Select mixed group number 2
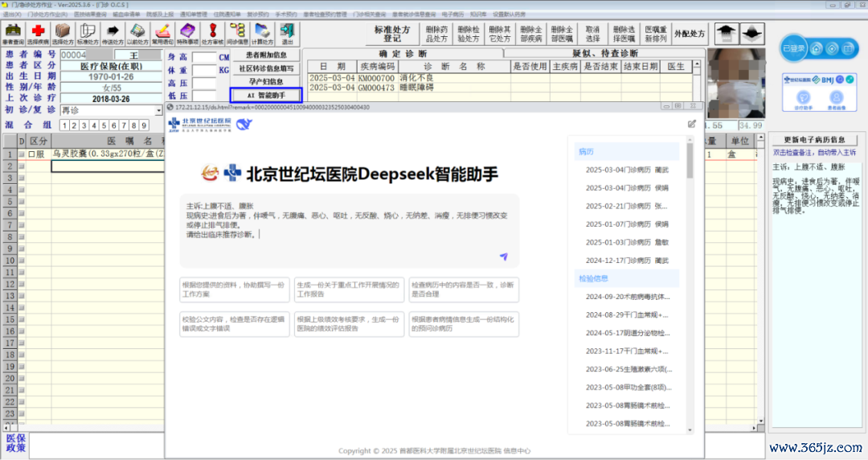The height and width of the screenshot is (460, 868). pyautogui.click(x=74, y=125)
